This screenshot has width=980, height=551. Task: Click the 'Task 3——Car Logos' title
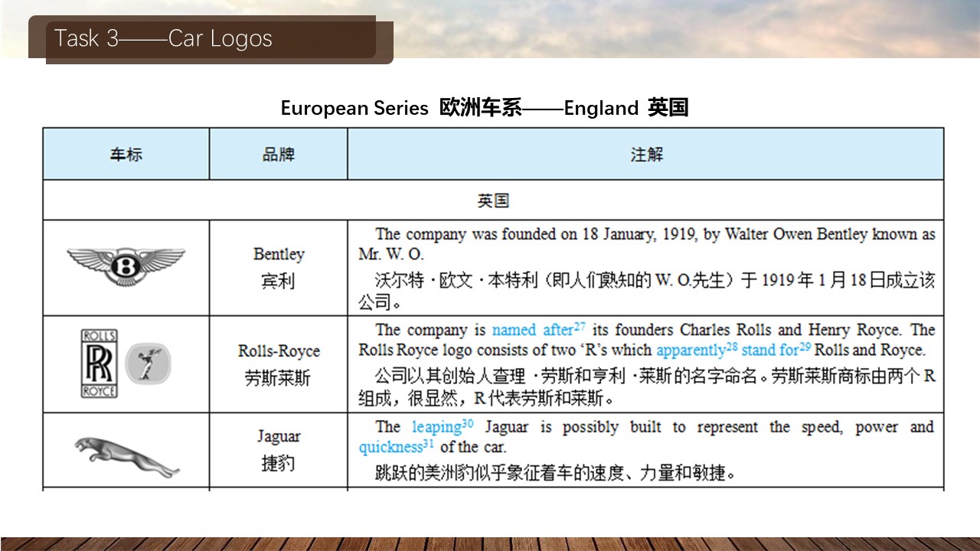coord(164,38)
